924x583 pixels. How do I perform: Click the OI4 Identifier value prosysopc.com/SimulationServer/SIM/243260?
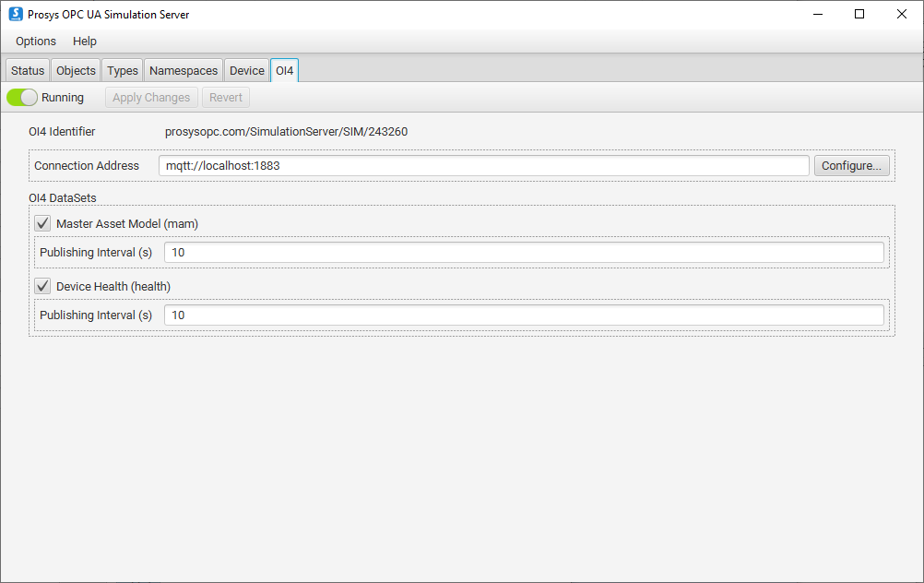pyautogui.click(x=287, y=132)
